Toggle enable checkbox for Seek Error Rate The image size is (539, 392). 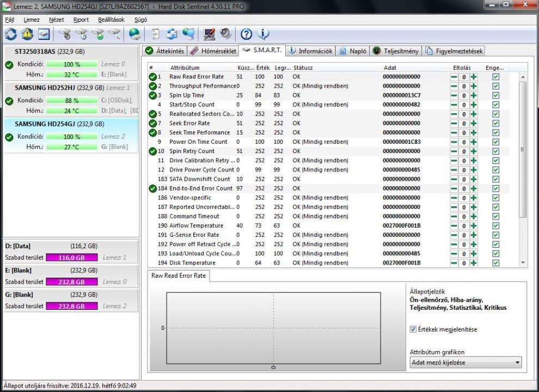(495, 124)
